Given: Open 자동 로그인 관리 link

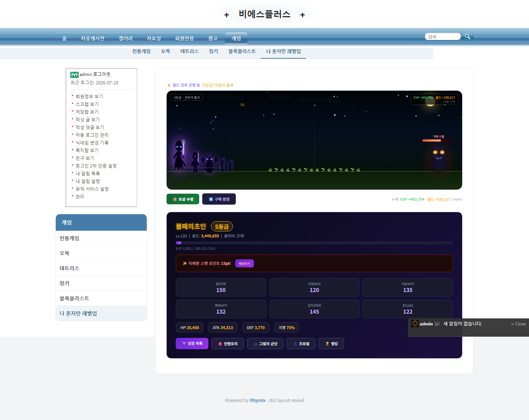Looking at the screenshot, I should [x=92, y=135].
